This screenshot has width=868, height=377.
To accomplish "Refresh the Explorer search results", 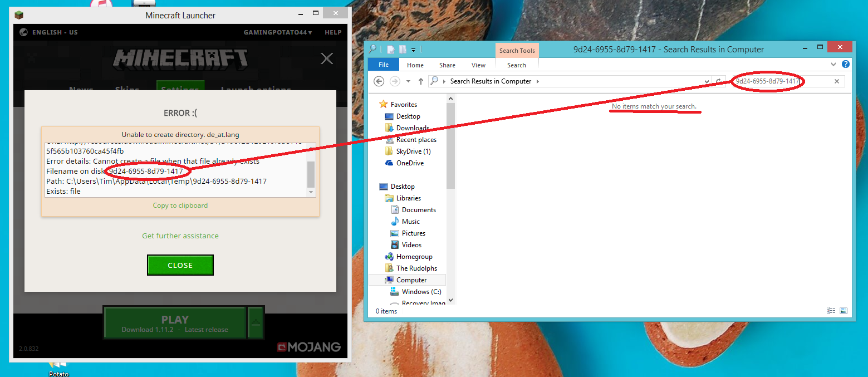I will pos(720,81).
